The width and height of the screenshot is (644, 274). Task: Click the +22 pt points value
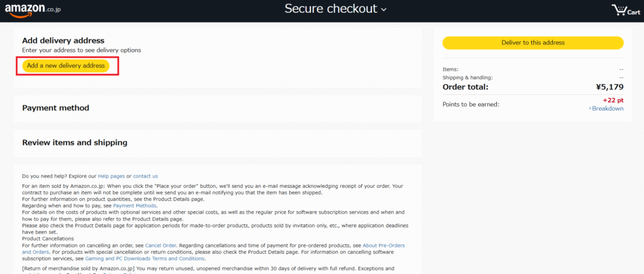613,100
